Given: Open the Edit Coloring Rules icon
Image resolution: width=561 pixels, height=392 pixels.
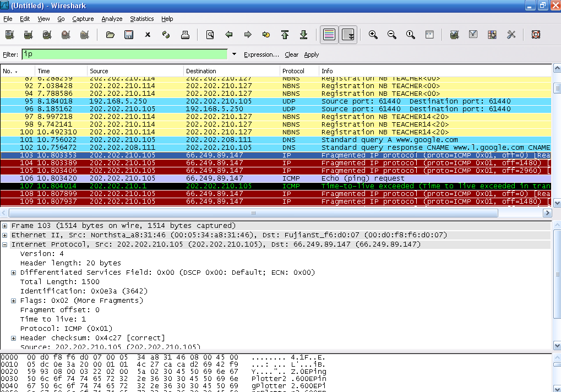Looking at the screenshot, I should point(491,34).
